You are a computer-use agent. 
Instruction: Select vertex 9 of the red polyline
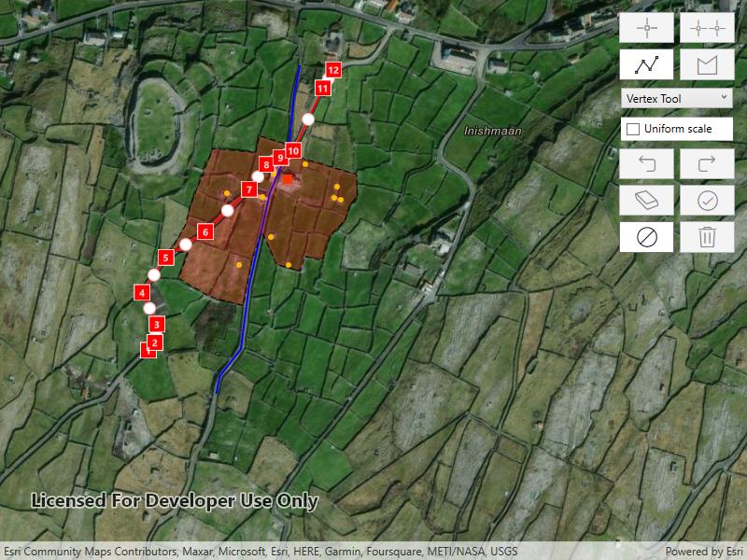click(x=280, y=158)
